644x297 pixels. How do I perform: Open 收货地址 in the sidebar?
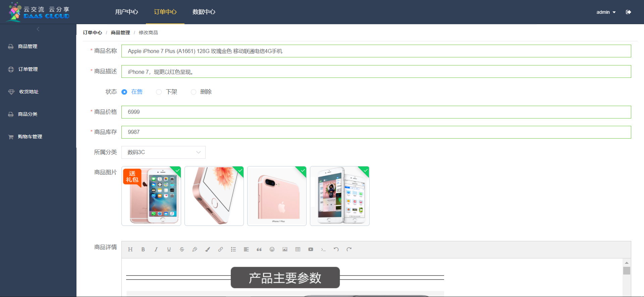click(29, 92)
